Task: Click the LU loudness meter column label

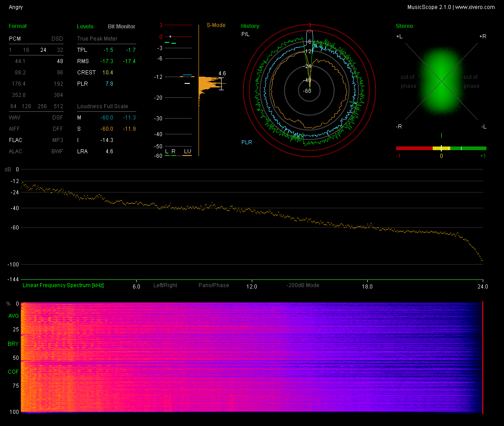Action: [187, 151]
